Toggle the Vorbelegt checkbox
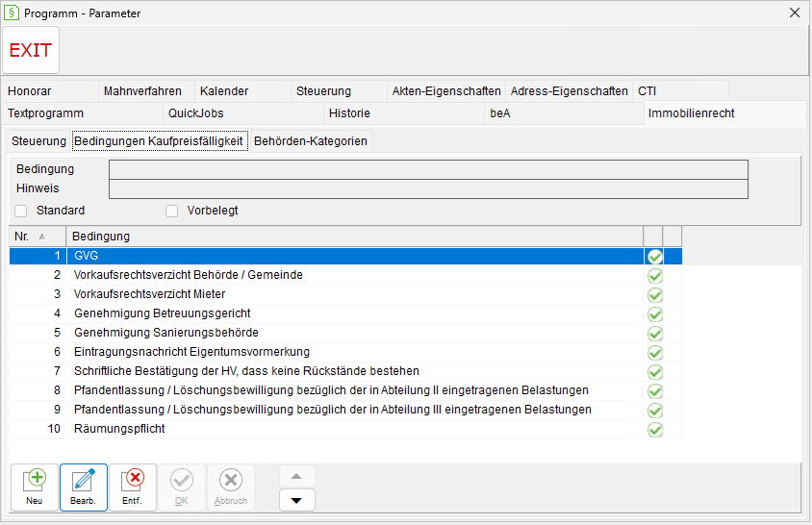Screen dimensions: 812x525 tap(171, 211)
